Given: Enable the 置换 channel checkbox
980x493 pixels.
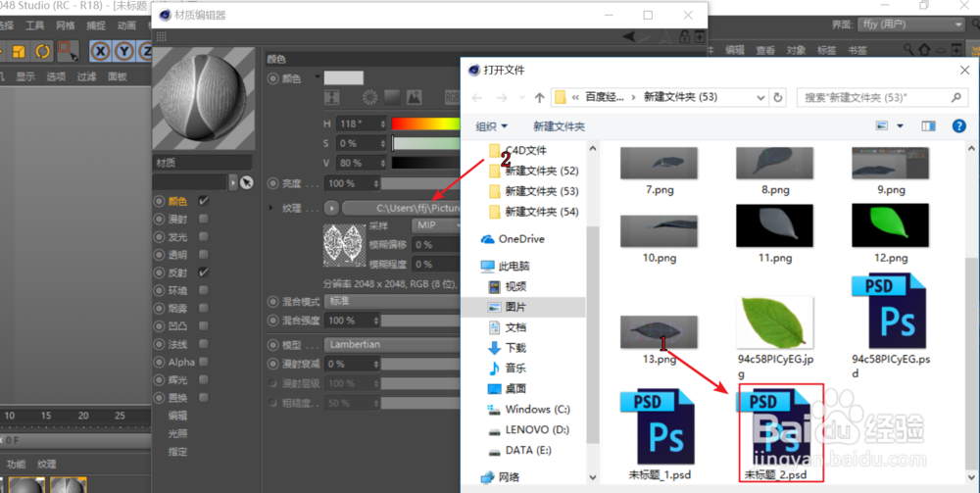Looking at the screenshot, I should click(x=204, y=397).
